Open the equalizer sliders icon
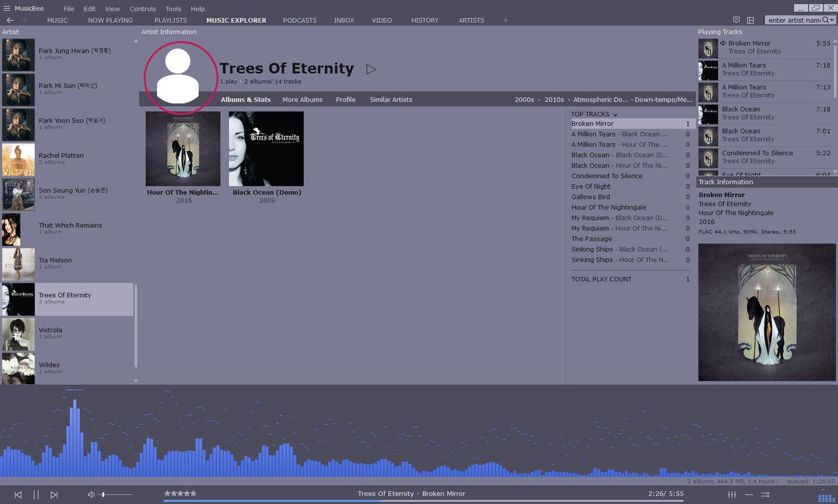 click(732, 495)
